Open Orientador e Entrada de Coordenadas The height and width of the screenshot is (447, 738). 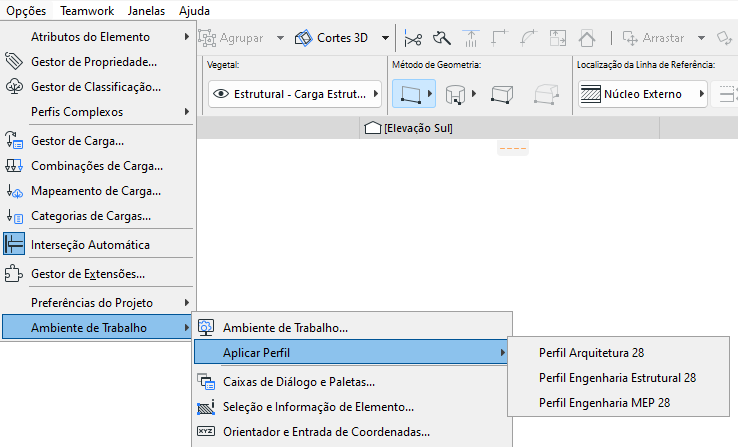pyautogui.click(x=353, y=431)
